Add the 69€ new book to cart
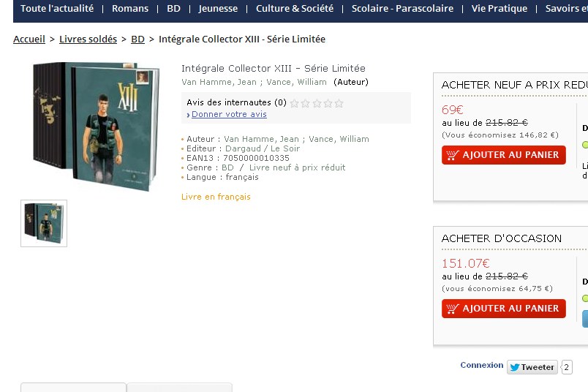The width and height of the screenshot is (588, 392). 504,155
